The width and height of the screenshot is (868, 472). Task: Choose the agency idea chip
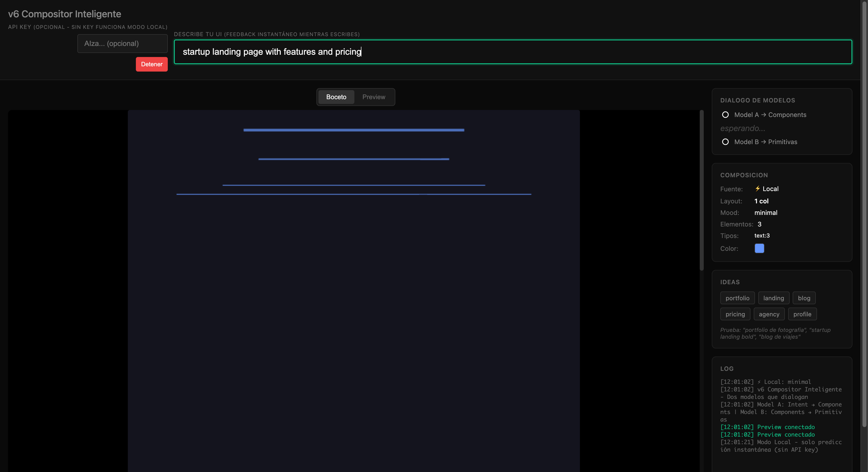coord(769,314)
